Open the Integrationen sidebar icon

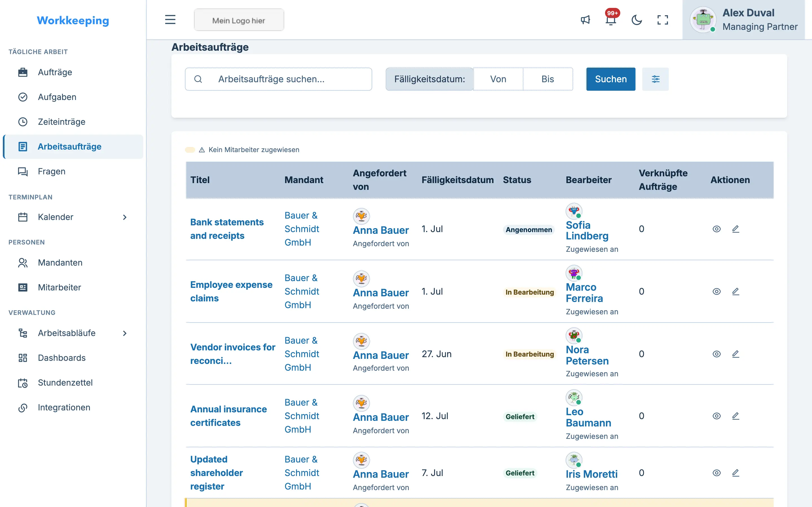coord(23,408)
